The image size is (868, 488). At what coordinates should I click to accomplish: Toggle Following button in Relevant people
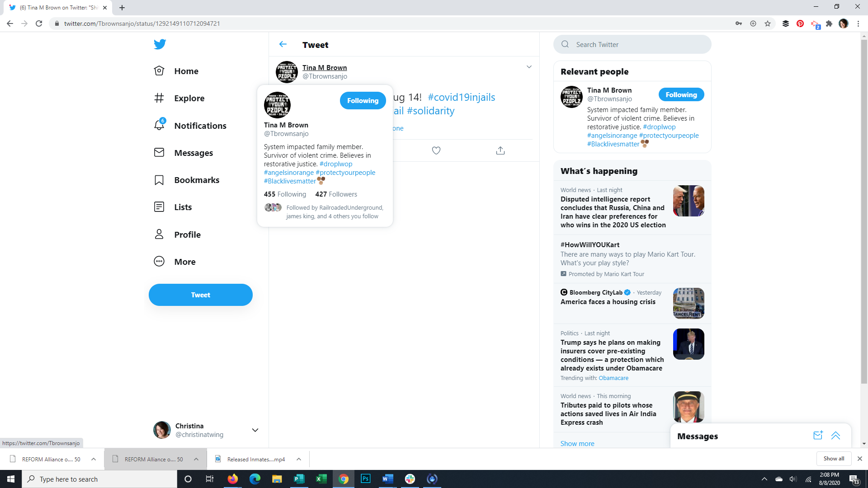pos(681,94)
